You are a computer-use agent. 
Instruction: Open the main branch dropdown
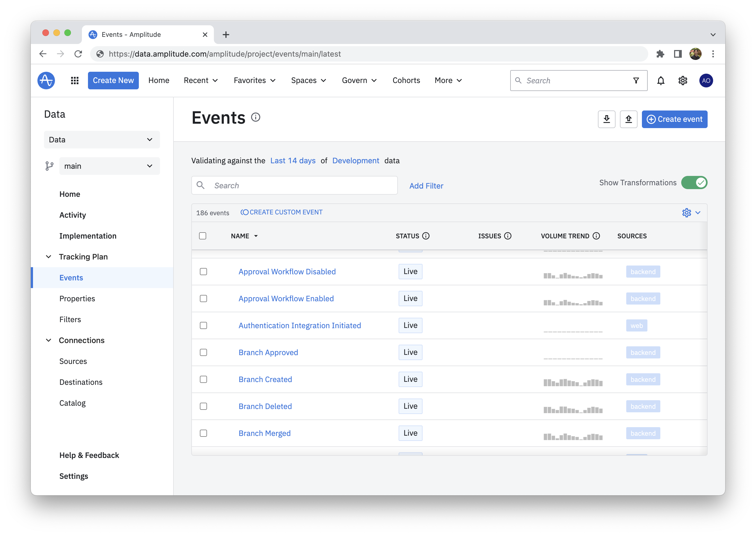click(x=109, y=166)
